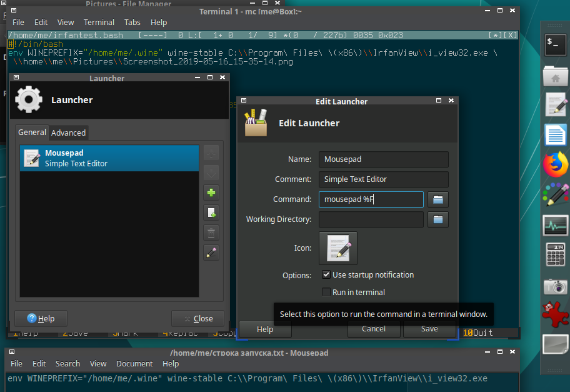The width and height of the screenshot is (570, 392).
Task: Open the system monitor icon in the dock
Action: click(555, 225)
